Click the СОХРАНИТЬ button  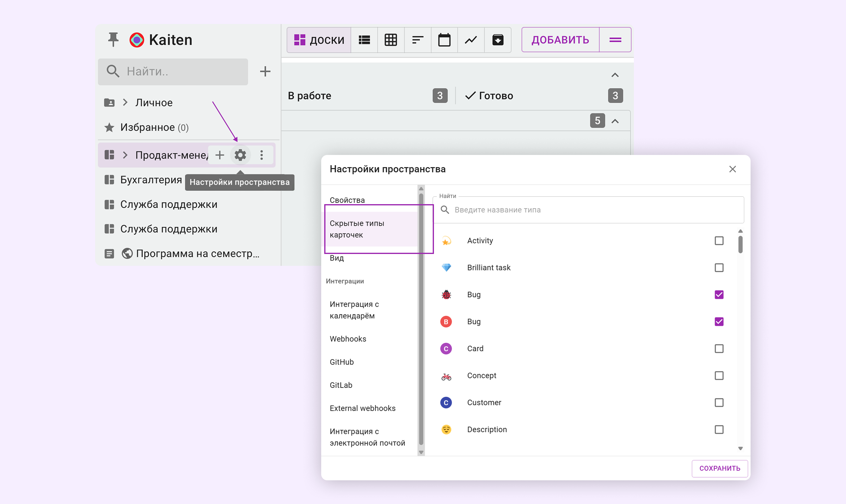719,468
